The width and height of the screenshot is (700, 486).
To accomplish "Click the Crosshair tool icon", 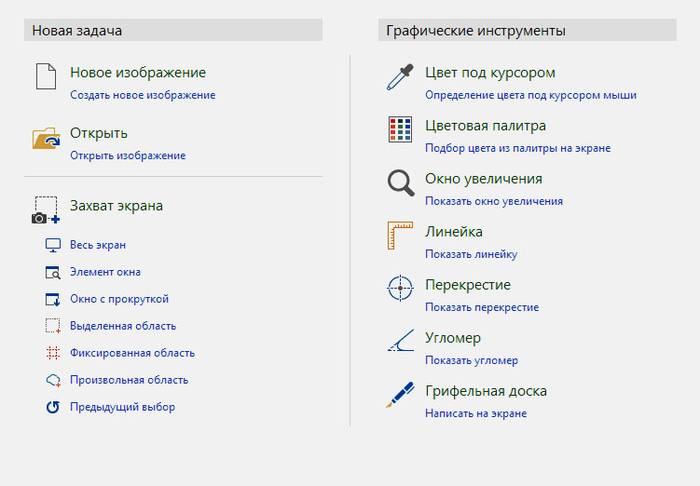I will pos(400,289).
